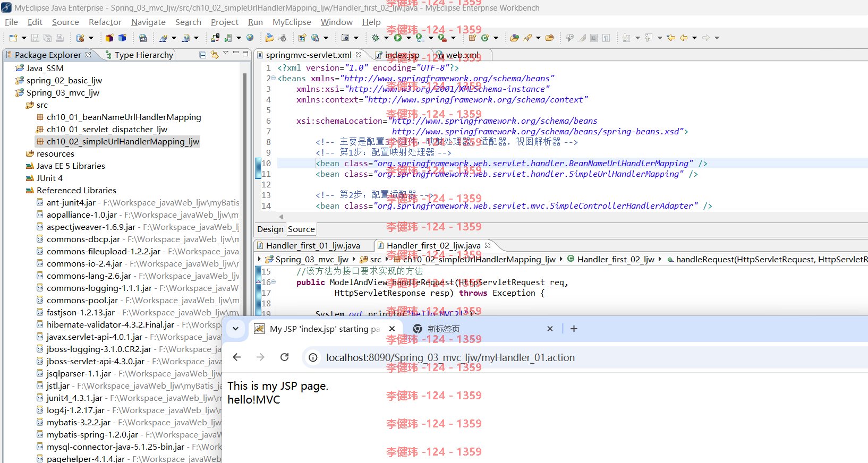
Task: Open the Window menu
Action: tap(336, 22)
